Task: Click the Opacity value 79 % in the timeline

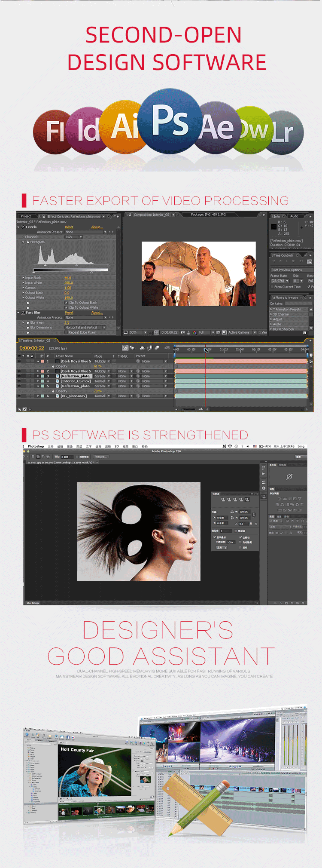Action: pyautogui.click(x=97, y=391)
